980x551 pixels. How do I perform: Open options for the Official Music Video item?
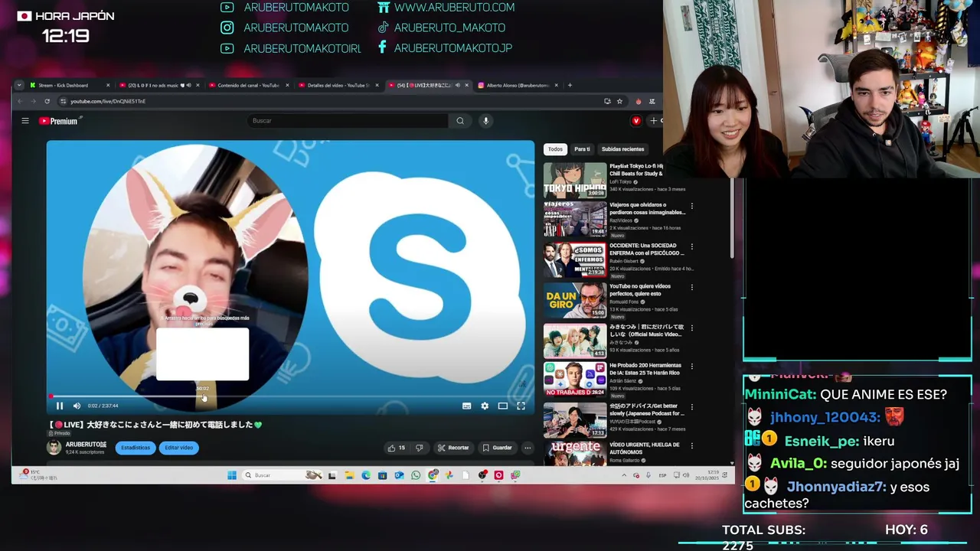pos(692,328)
